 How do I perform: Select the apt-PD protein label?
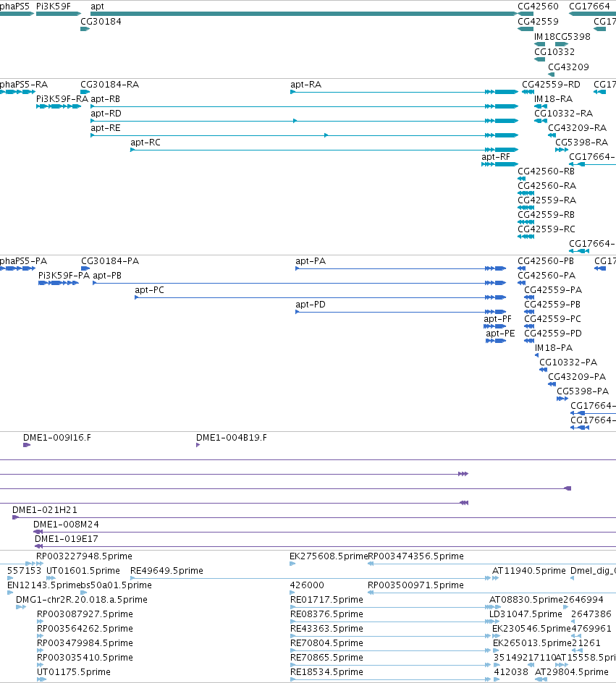(311, 304)
